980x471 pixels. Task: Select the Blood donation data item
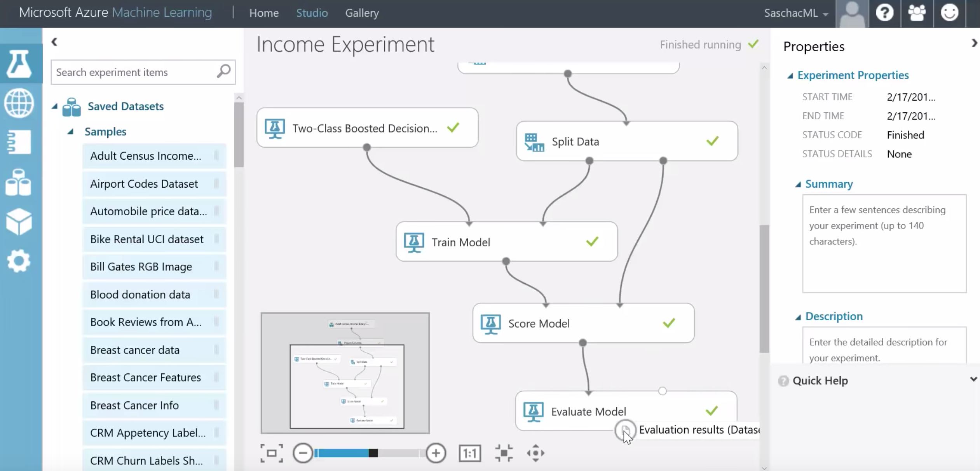[x=154, y=295]
